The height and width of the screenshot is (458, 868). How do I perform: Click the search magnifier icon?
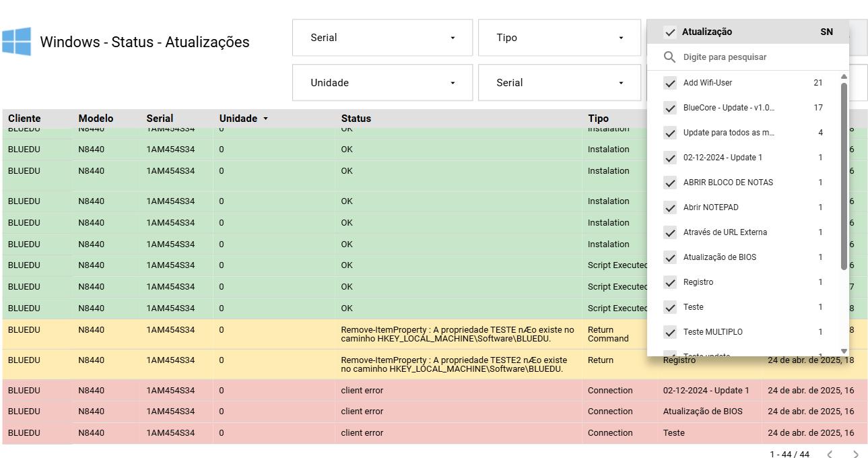point(669,57)
